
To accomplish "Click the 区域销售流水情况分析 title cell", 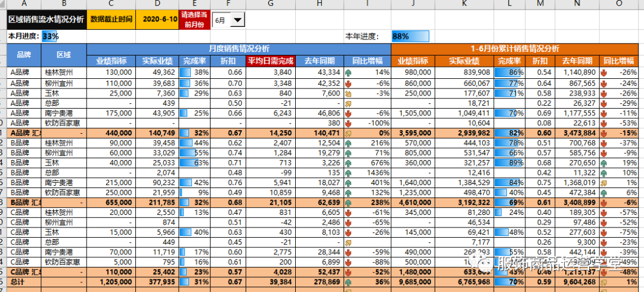I will click(47, 19).
